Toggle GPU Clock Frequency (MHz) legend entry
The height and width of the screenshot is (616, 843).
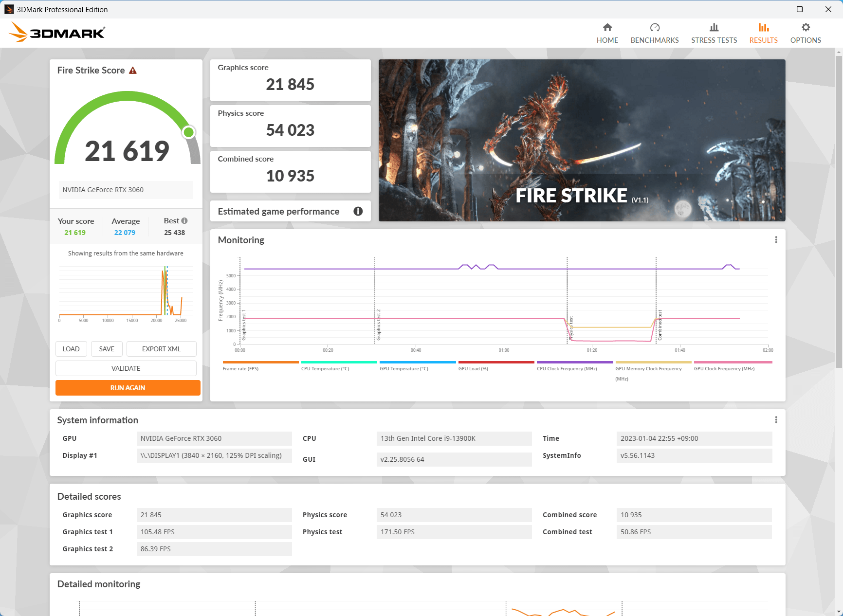click(733, 365)
